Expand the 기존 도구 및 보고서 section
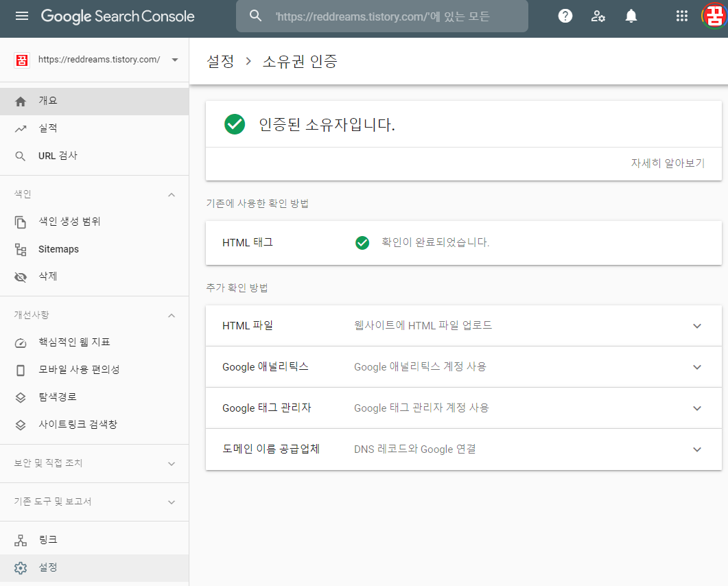The width and height of the screenshot is (728, 586). click(x=172, y=502)
